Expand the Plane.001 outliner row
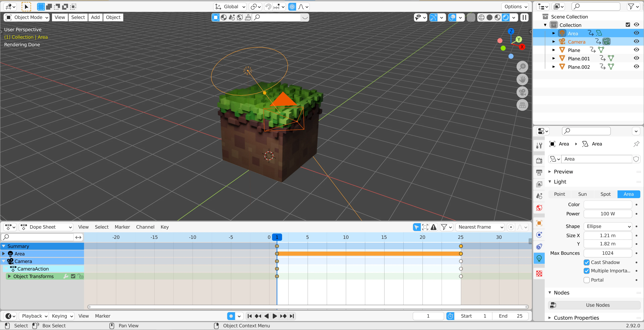Viewport: 644px width, 330px height. (x=553, y=58)
